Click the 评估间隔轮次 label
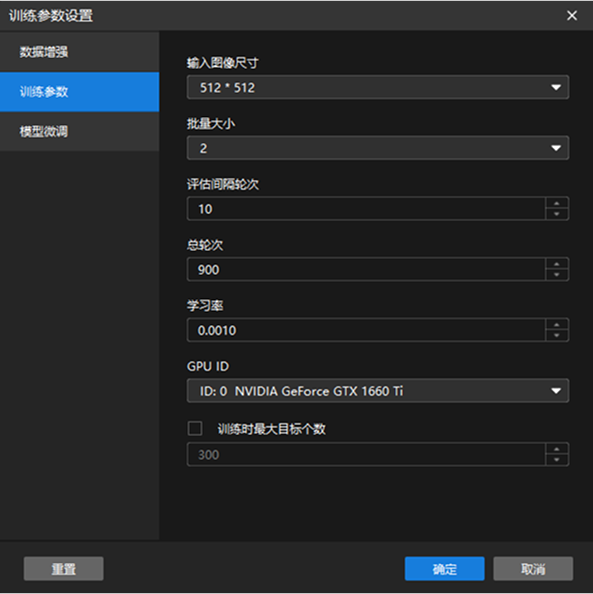The image size is (593, 594). 223,184
